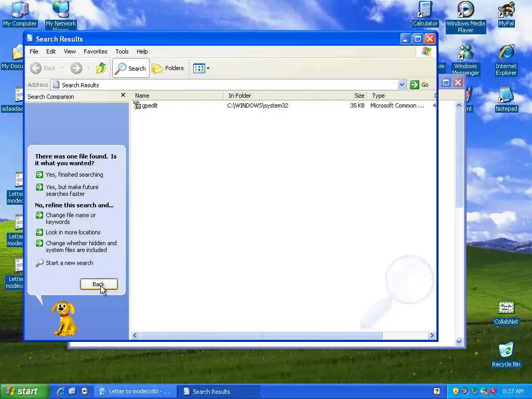Click the Microsoft Common type cell
The width and height of the screenshot is (532, 399).
point(397,105)
